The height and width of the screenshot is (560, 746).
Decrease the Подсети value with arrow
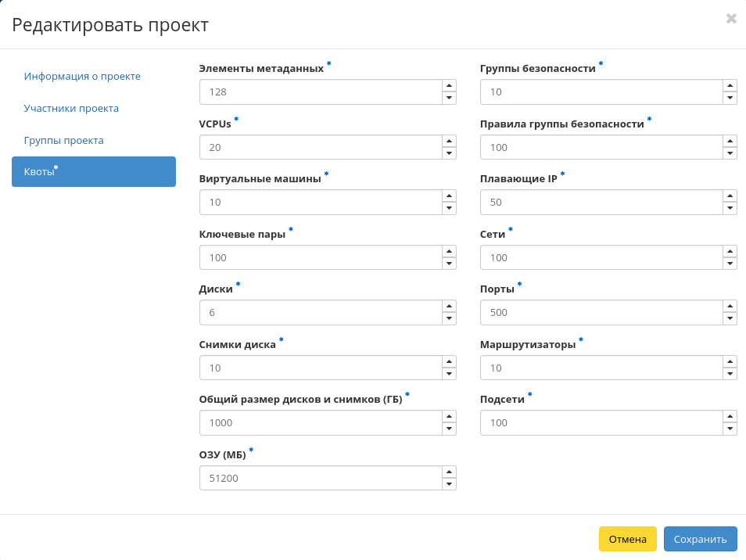(x=730, y=429)
